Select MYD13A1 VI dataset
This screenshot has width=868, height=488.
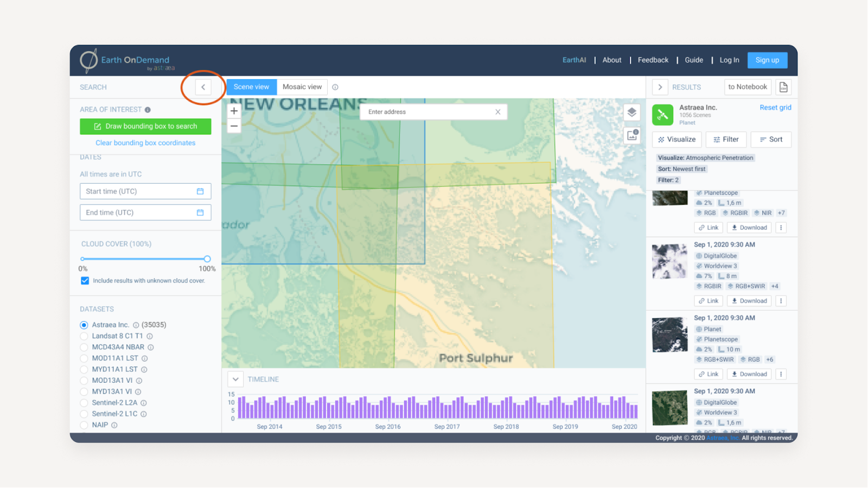click(84, 392)
